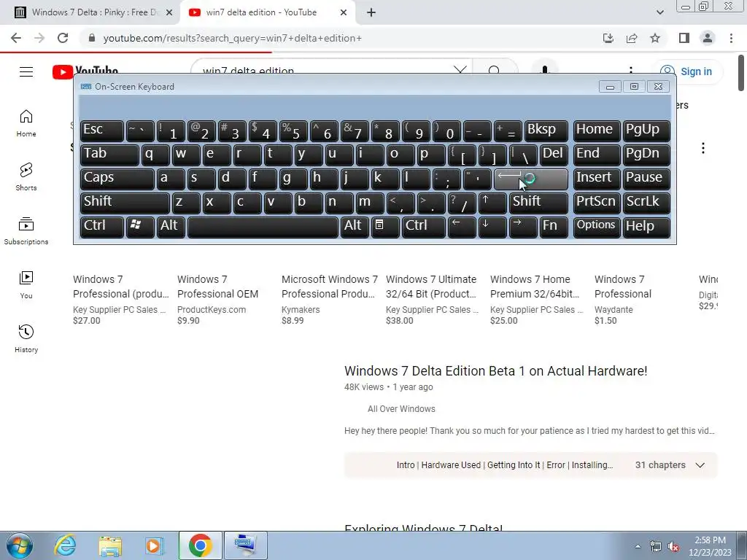Open Chrome's tab search dropdown arrow
Image resolution: width=747 pixels, height=560 pixels.
[659, 12]
